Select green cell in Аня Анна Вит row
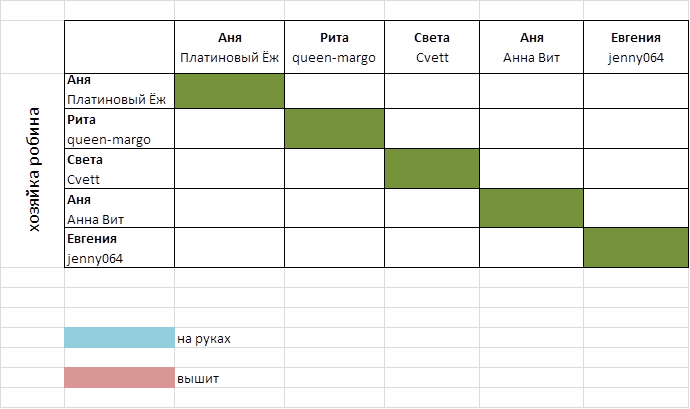 (x=531, y=209)
